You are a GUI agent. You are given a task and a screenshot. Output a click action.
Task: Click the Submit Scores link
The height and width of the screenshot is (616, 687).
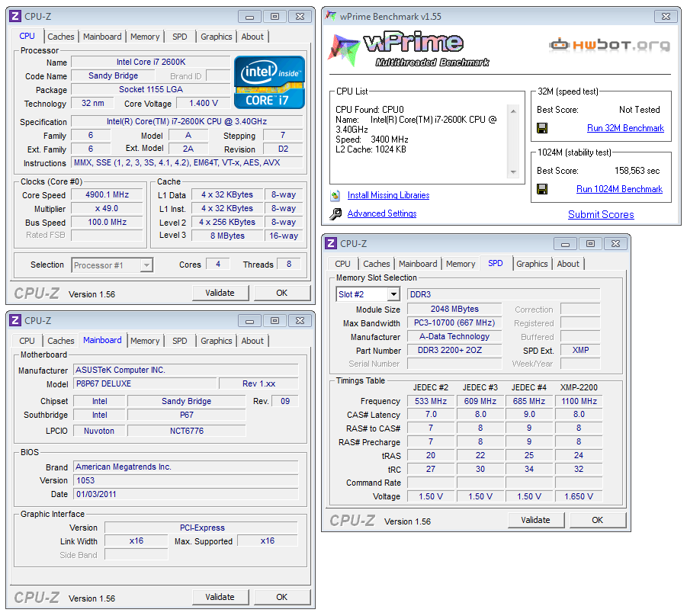[601, 214]
